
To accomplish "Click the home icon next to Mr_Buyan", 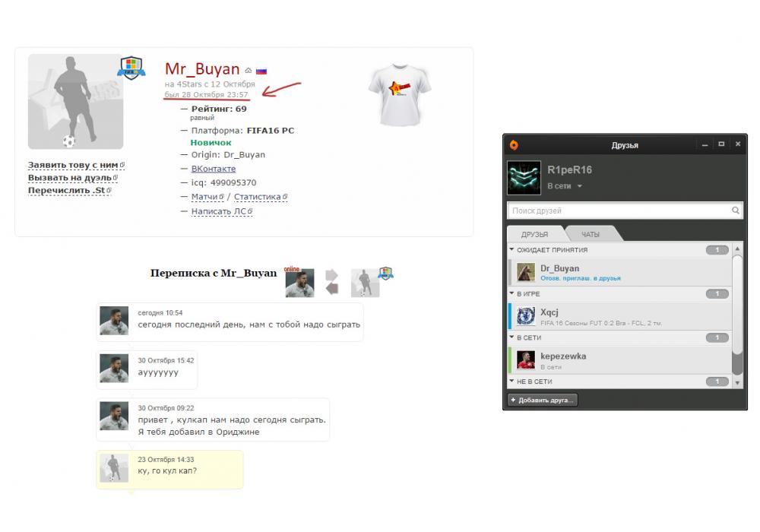I will 249,71.
